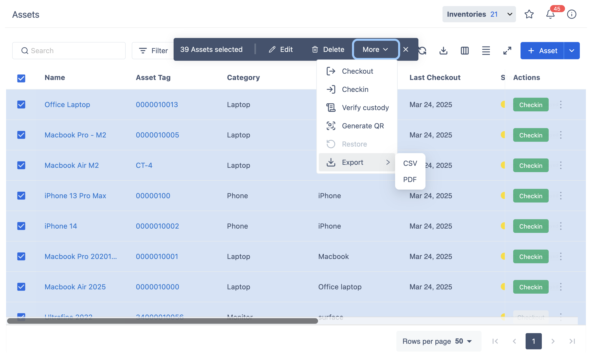Deselect the Office Laptop row checkbox
The image size is (592, 364).
21,105
